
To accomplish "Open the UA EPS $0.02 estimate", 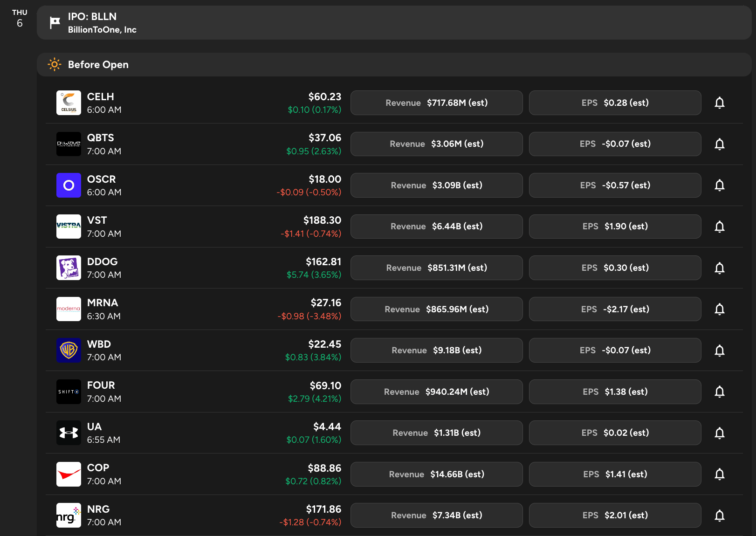I will 615,433.
